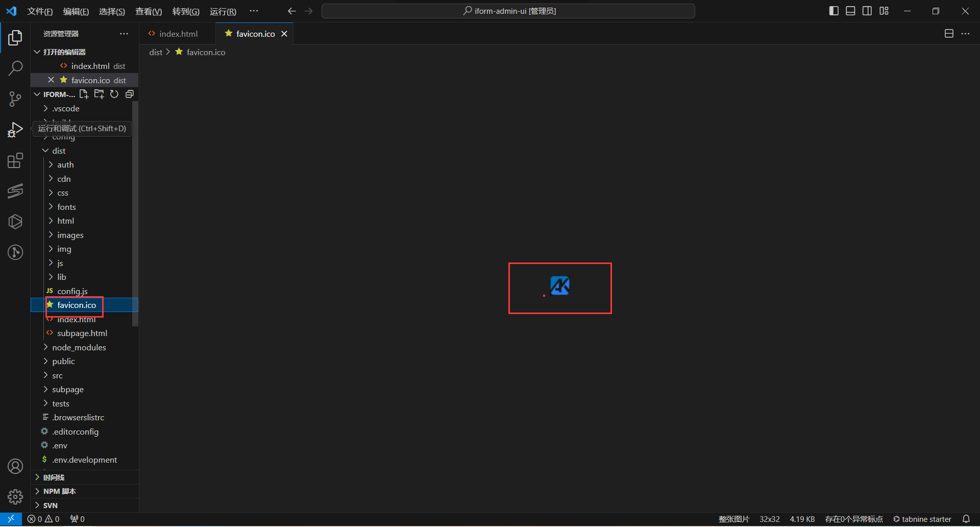Open the Source Control view
The image size is (980, 527).
pyautogui.click(x=15, y=99)
